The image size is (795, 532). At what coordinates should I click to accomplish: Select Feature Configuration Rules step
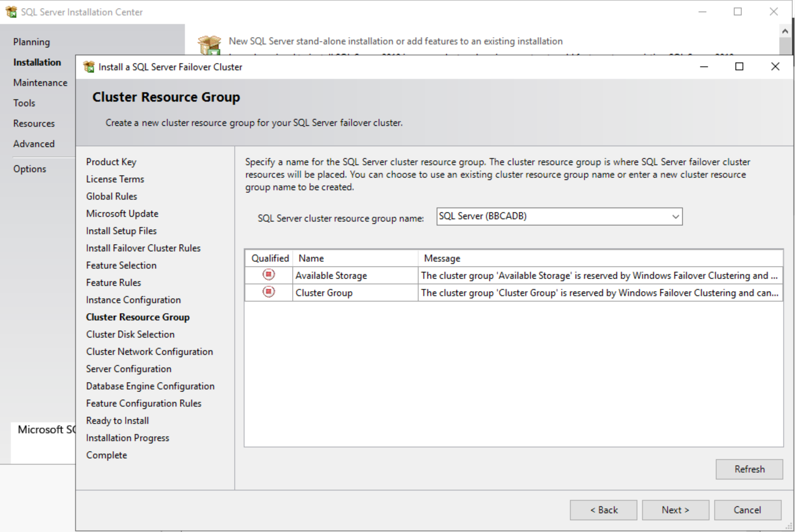point(143,403)
